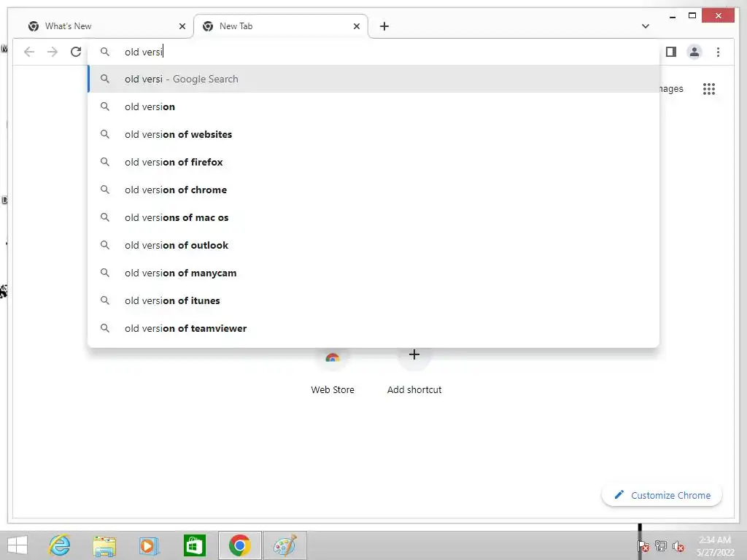This screenshot has width=747, height=560.
Task: Choose 'old version of manycam' suggestion
Action: point(374,273)
